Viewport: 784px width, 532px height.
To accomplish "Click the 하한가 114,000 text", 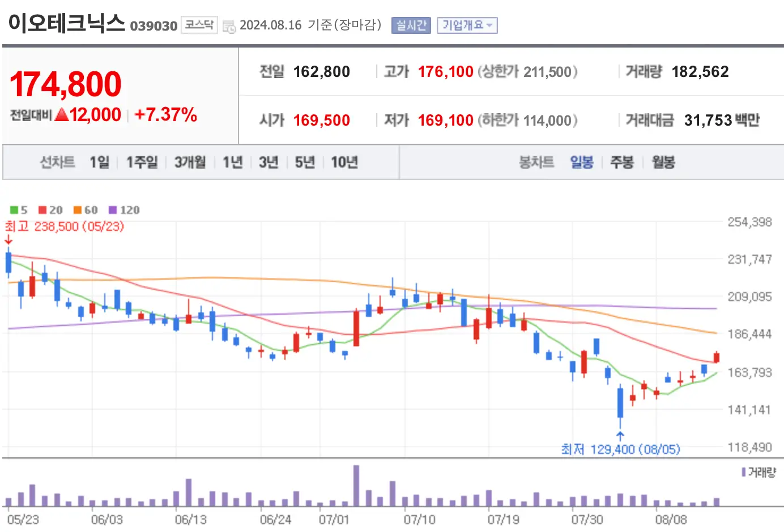I will pyautogui.click(x=527, y=120).
